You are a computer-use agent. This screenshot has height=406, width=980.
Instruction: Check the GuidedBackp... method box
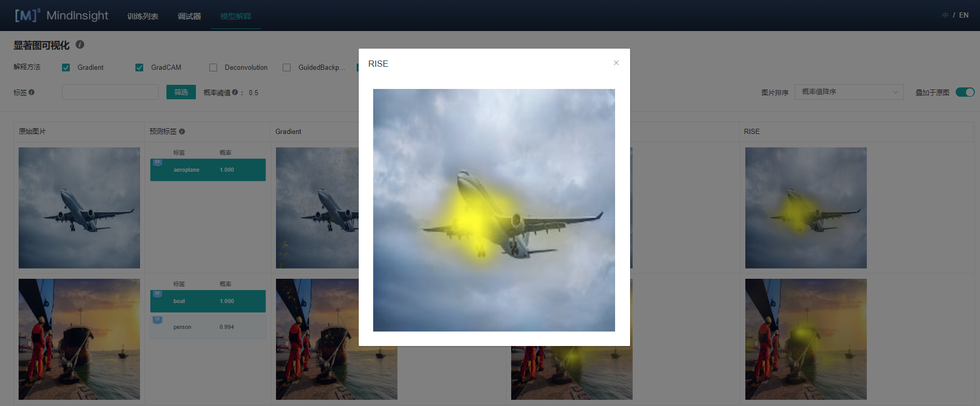[x=287, y=68]
